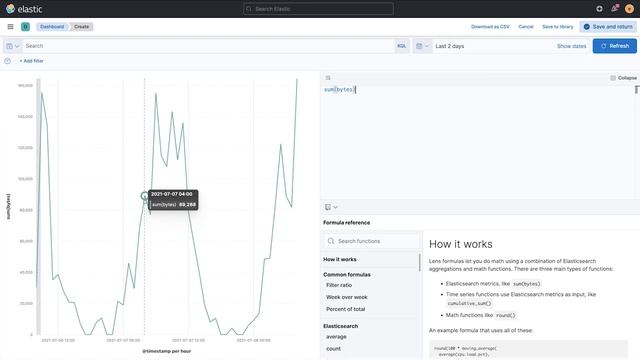The width and height of the screenshot is (640, 360).
Task: Focus the Search Elastic field
Action: pos(318,9)
